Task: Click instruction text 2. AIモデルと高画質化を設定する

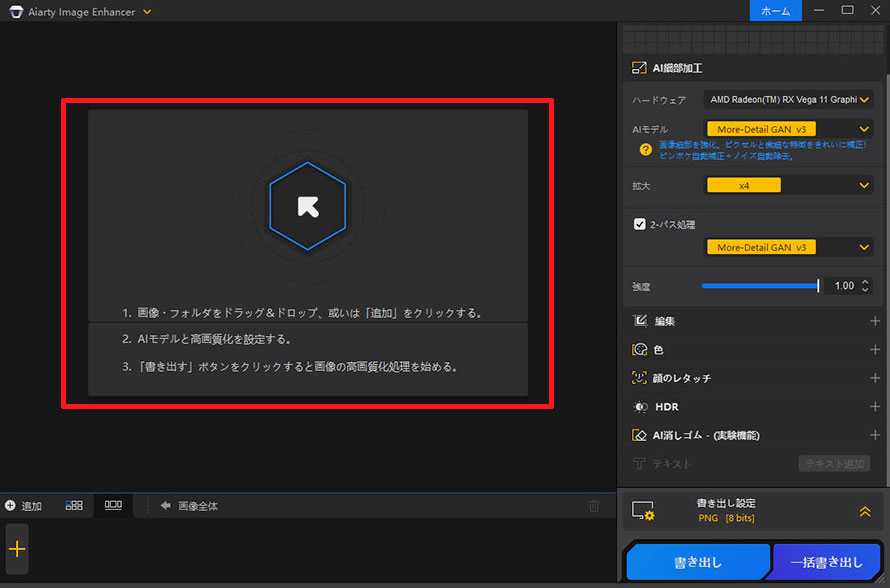Action: (x=206, y=339)
